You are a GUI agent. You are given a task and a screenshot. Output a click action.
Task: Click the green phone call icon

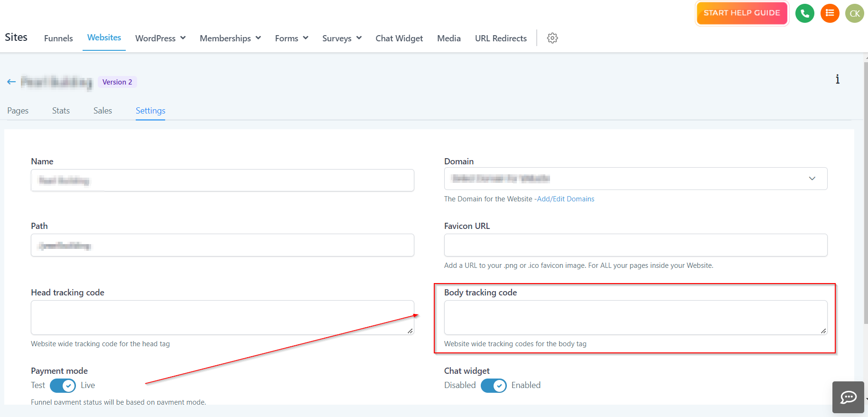tap(804, 13)
